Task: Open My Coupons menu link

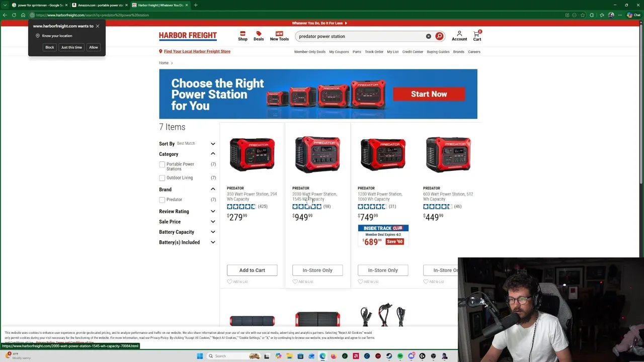Action: pyautogui.click(x=339, y=52)
